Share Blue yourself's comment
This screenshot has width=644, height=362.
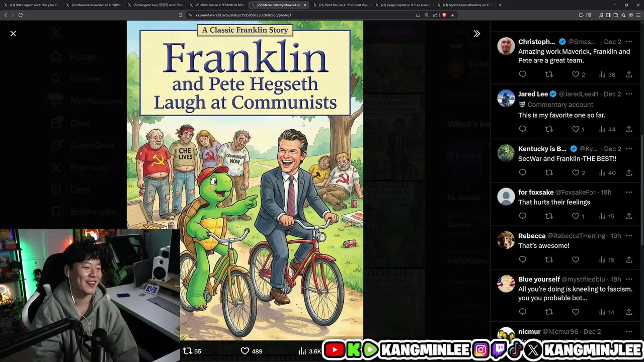coord(629,312)
